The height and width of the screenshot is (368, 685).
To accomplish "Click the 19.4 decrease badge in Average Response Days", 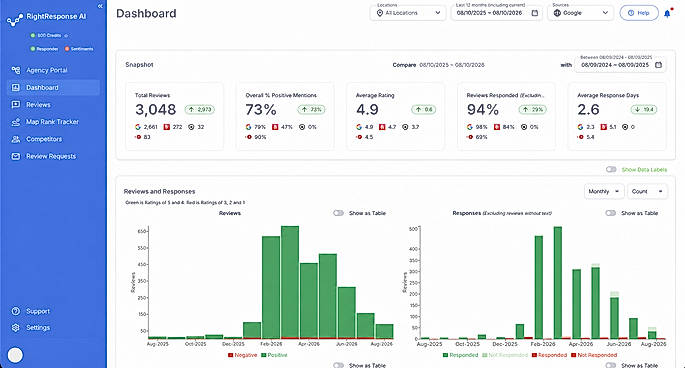I will 645,109.
